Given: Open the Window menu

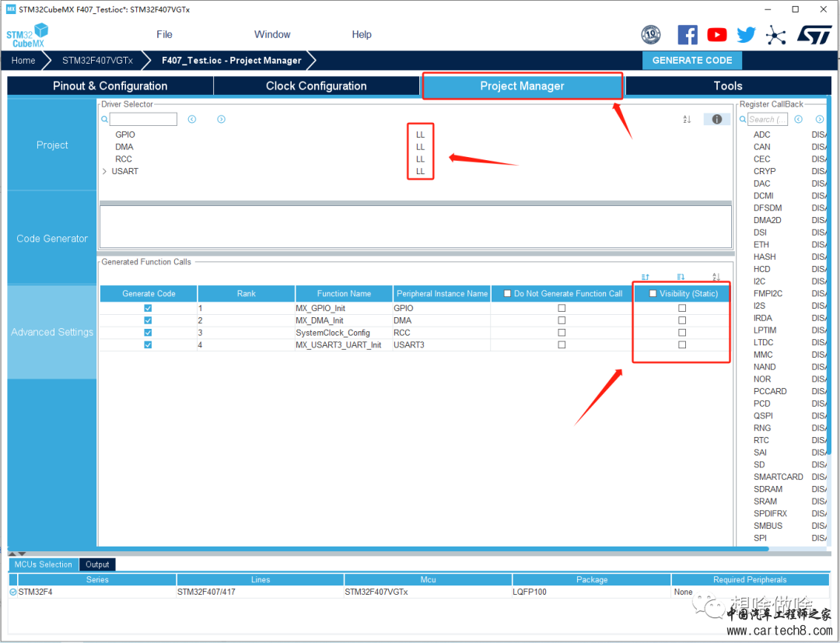Looking at the screenshot, I should (x=272, y=34).
